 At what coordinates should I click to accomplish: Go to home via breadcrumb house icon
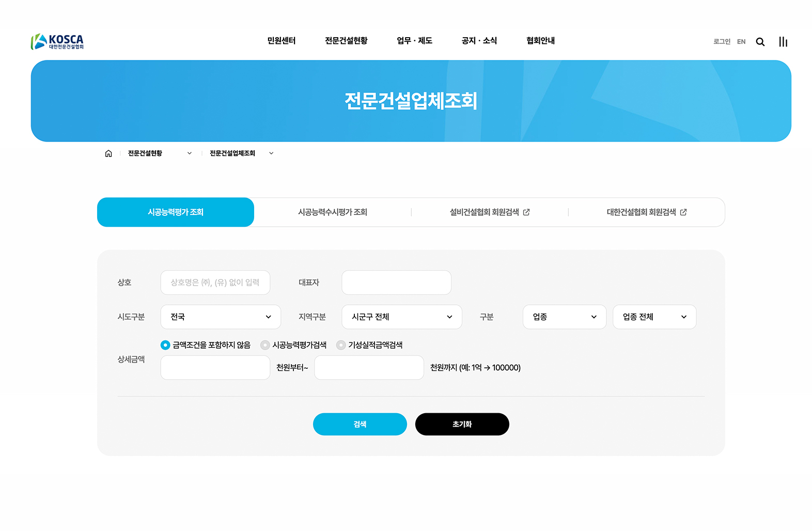click(x=108, y=153)
